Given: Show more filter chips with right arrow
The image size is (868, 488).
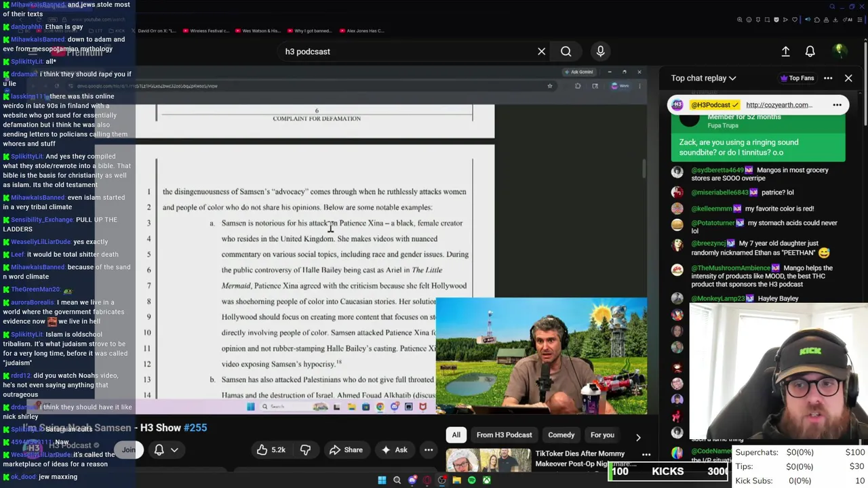Looking at the screenshot, I should coord(637,437).
